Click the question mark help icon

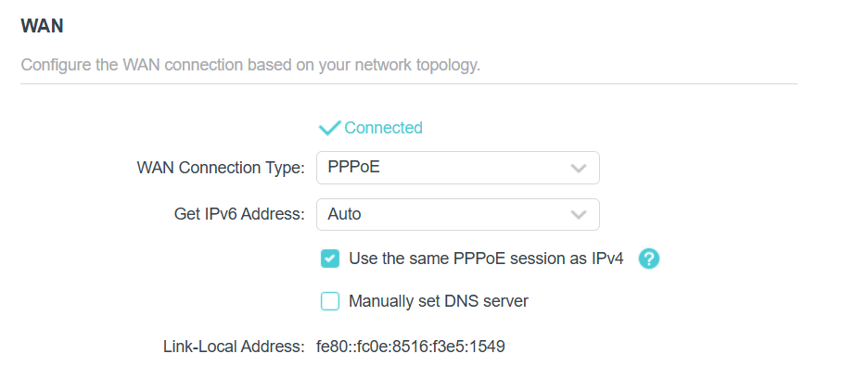[649, 259]
